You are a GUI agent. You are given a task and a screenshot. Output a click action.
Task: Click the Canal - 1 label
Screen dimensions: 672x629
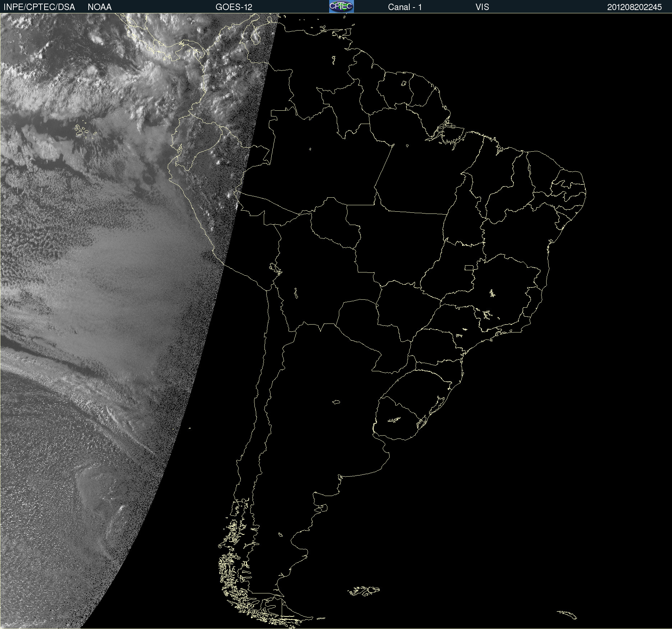(405, 7)
